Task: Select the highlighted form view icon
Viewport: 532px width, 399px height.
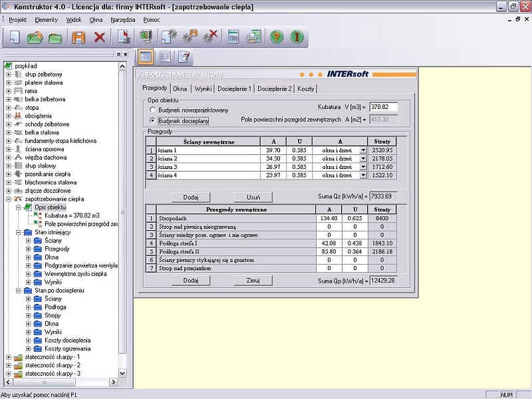Action: pyautogui.click(x=146, y=57)
